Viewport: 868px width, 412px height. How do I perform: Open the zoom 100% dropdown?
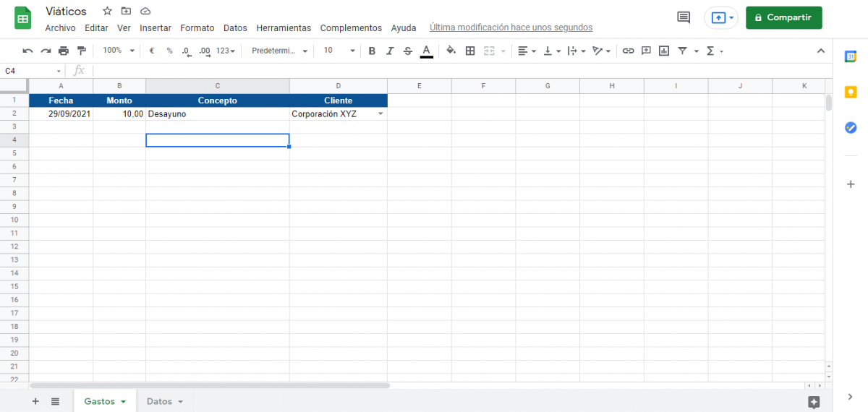pyautogui.click(x=119, y=51)
